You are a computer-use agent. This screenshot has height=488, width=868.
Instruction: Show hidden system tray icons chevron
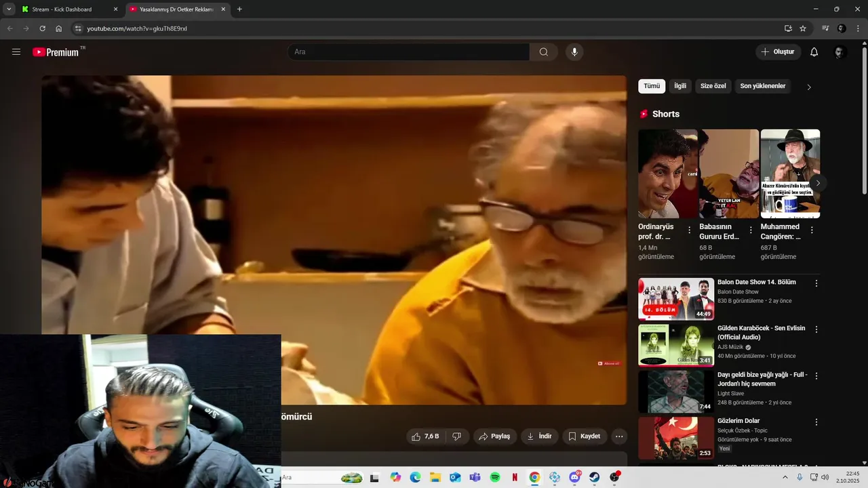tap(785, 477)
